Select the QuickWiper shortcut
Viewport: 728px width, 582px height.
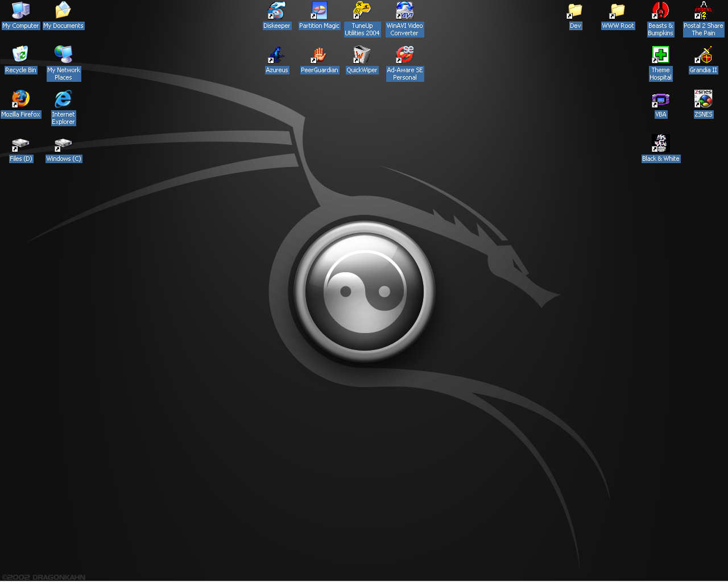[x=362, y=55]
